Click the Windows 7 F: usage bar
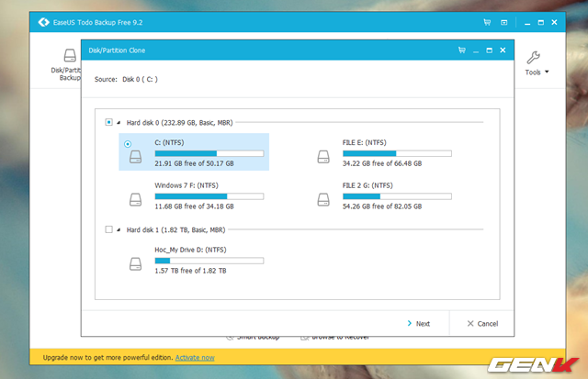Image resolution: width=588 pixels, height=379 pixels. point(209,196)
